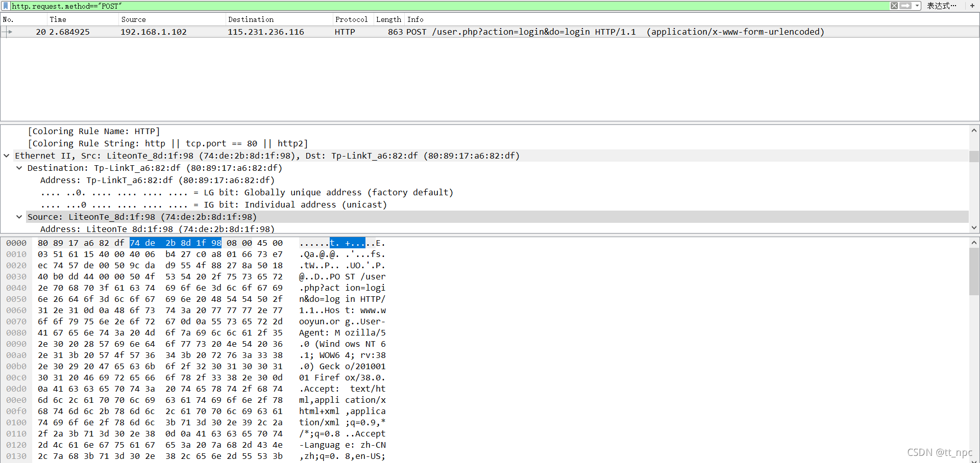980x463 pixels.
Task: Click ASCII text 'Agent: M' in hex dump
Action: pos(320,333)
